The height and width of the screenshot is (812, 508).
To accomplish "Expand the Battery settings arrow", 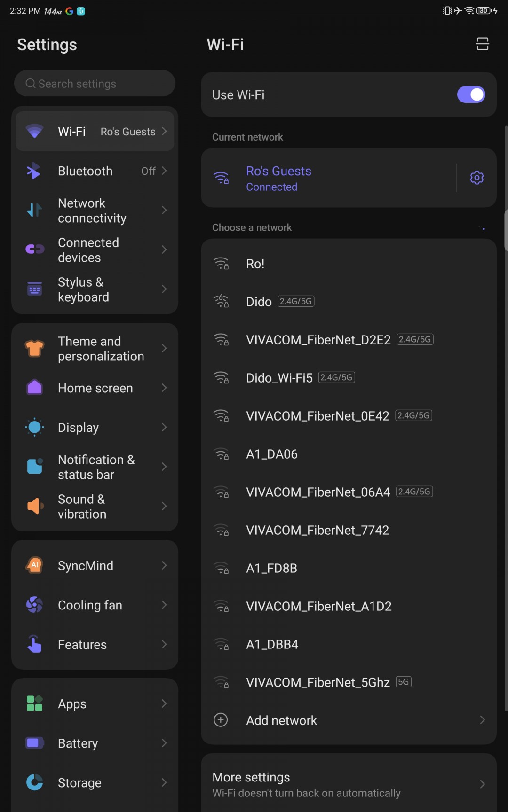I will click(x=164, y=743).
